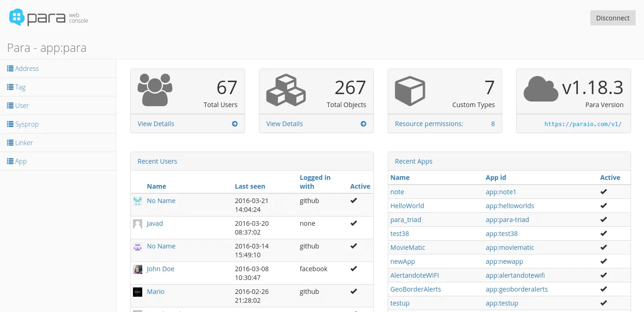Click arrow icon in Total Objects card
Image resolution: width=644 pixels, height=312 pixels.
point(363,124)
